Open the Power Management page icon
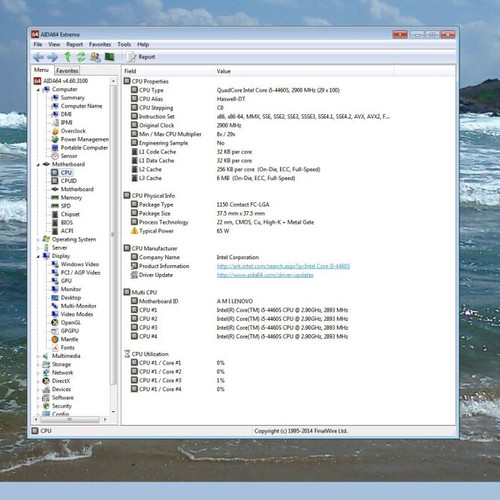The image size is (500, 500). point(55,139)
